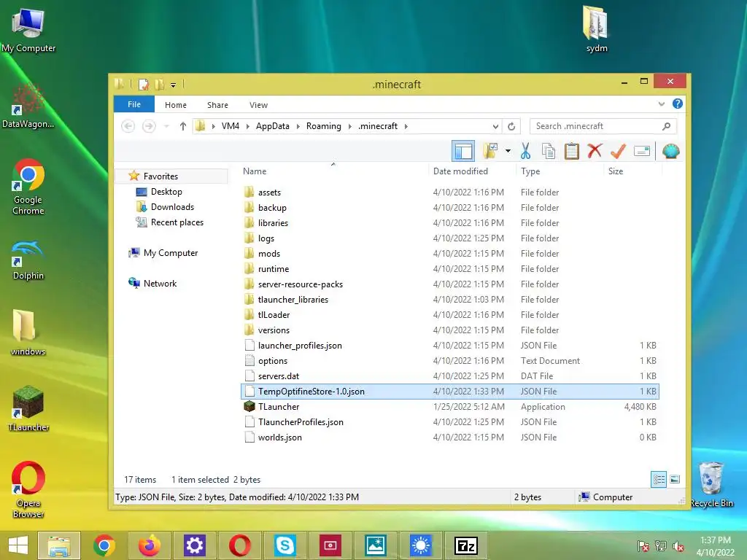Viewport: 747px width, 560px height.
Task: Open Help with the question mark icon
Action: point(677,104)
